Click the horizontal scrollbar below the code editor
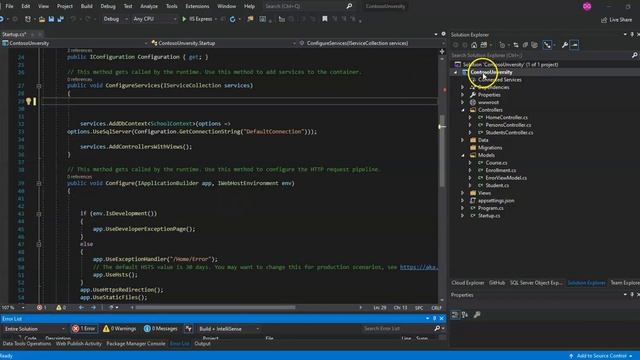The image size is (640, 360). pos(215,307)
